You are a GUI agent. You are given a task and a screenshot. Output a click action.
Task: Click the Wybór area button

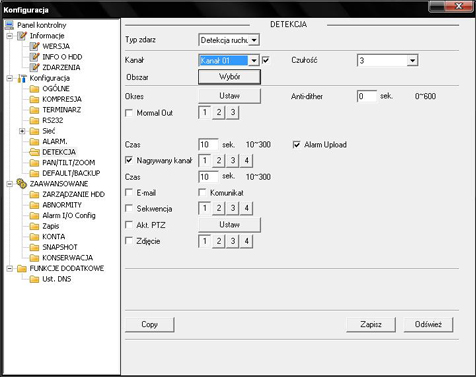[x=229, y=77]
